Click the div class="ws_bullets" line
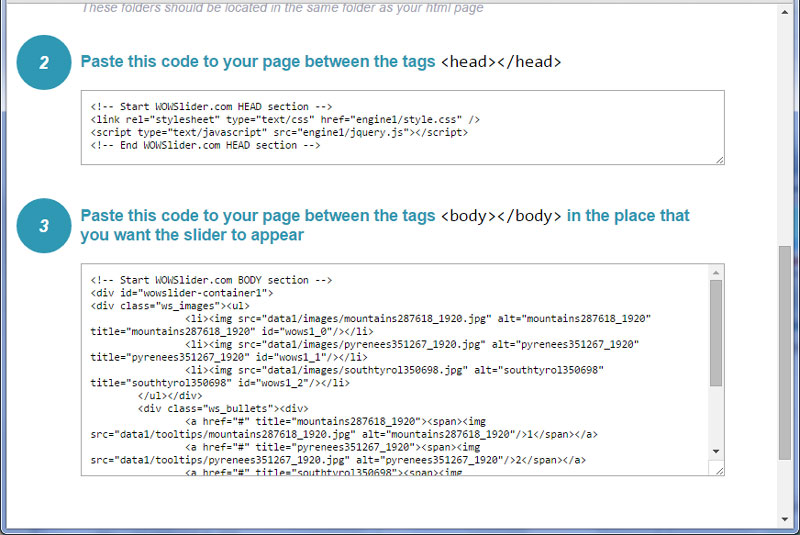The width and height of the screenshot is (800, 535). pos(223,409)
